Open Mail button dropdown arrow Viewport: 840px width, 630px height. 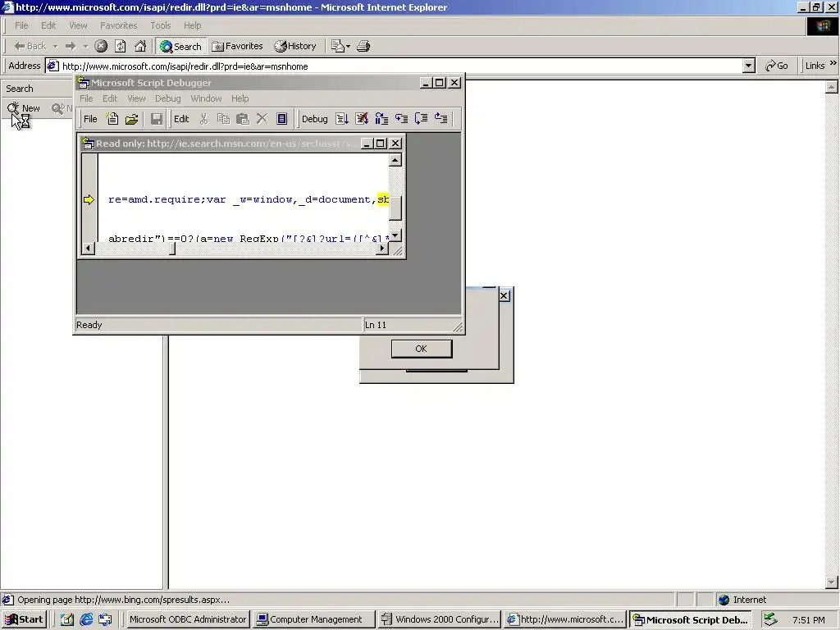click(348, 47)
